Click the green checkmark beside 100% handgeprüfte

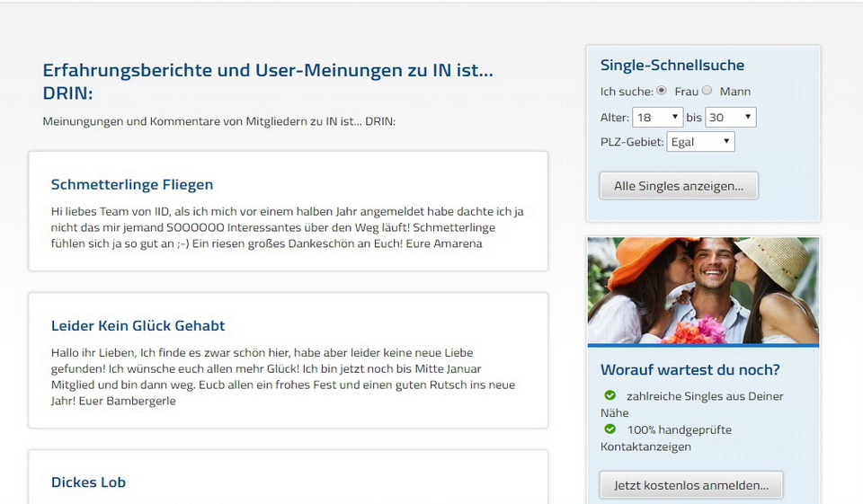(x=610, y=429)
